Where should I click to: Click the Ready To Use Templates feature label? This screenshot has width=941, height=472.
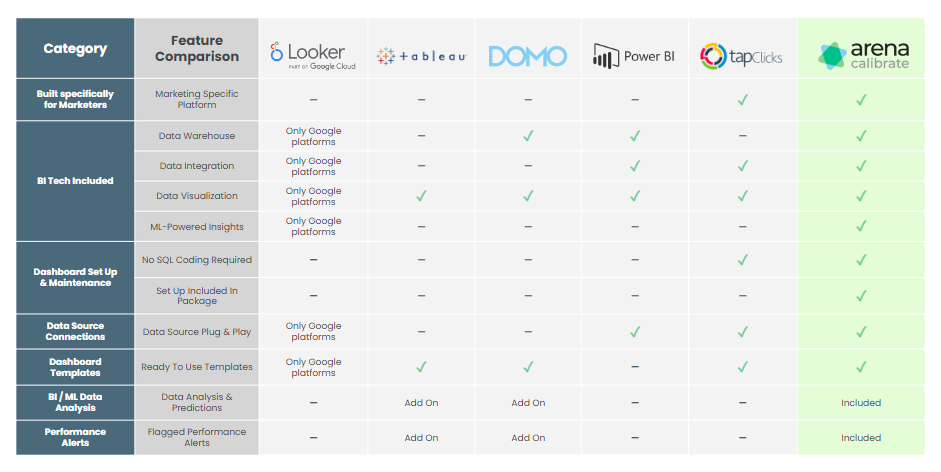pyautogui.click(x=197, y=367)
